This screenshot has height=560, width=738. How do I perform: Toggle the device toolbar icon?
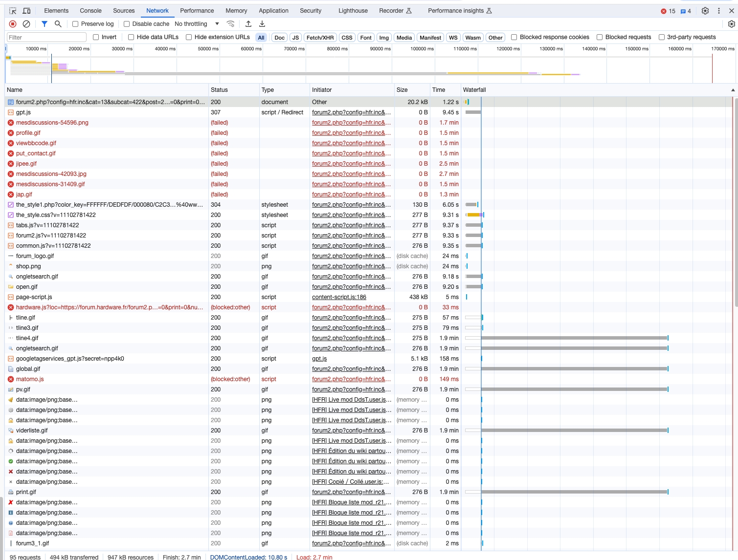(x=27, y=11)
